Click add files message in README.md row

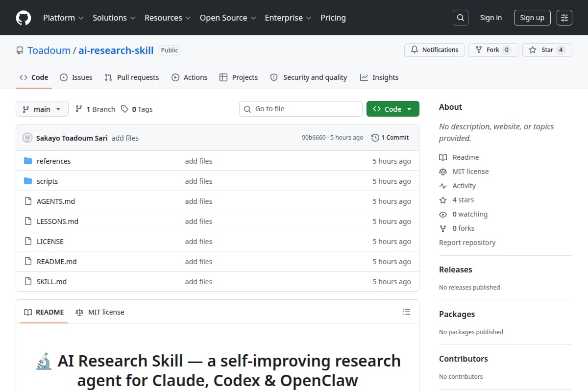[198, 262]
